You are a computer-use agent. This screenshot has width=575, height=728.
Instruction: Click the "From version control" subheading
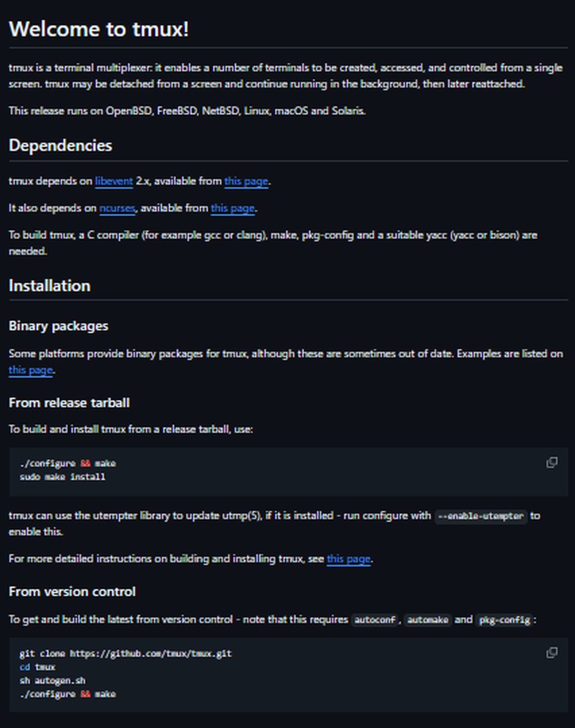tap(72, 591)
